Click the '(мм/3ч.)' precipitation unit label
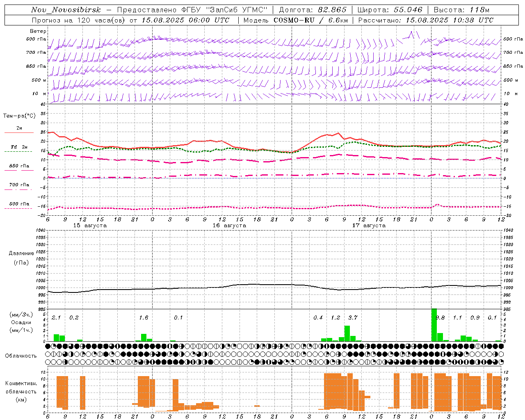The width and height of the screenshot is (525, 420). click(21, 315)
